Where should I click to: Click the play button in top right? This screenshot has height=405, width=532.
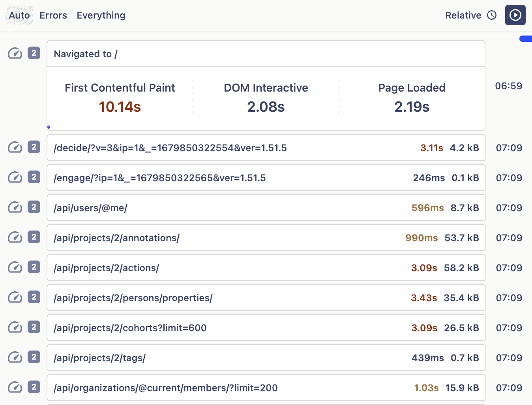[x=515, y=15]
